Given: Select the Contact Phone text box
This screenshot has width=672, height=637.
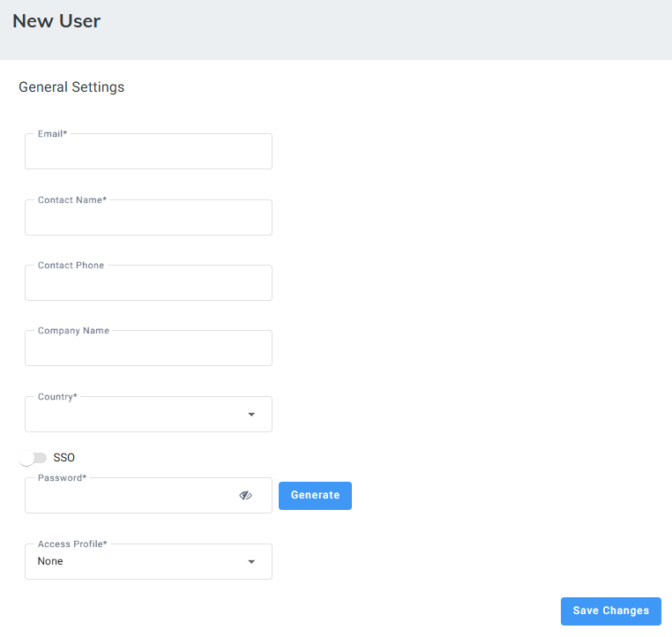Looking at the screenshot, I should tap(148, 284).
